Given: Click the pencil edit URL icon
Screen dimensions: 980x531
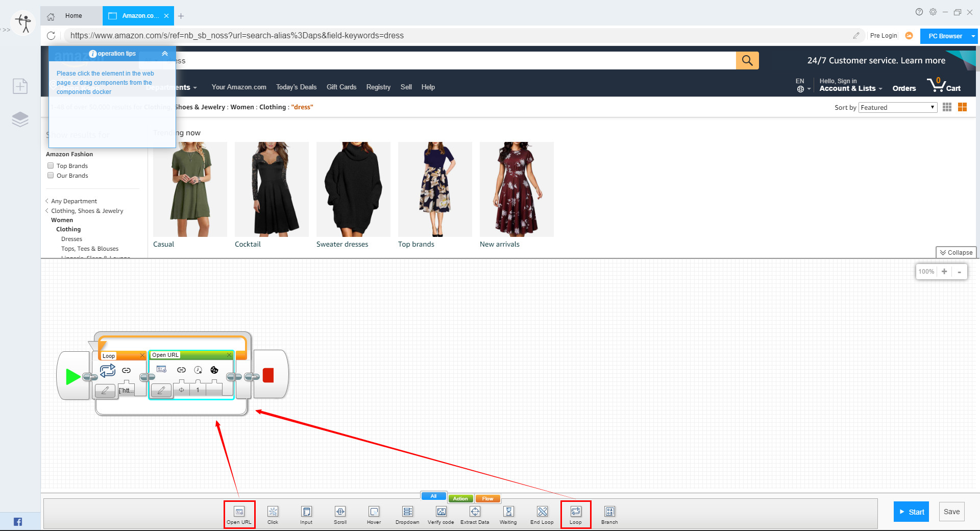Looking at the screenshot, I should tap(856, 35).
